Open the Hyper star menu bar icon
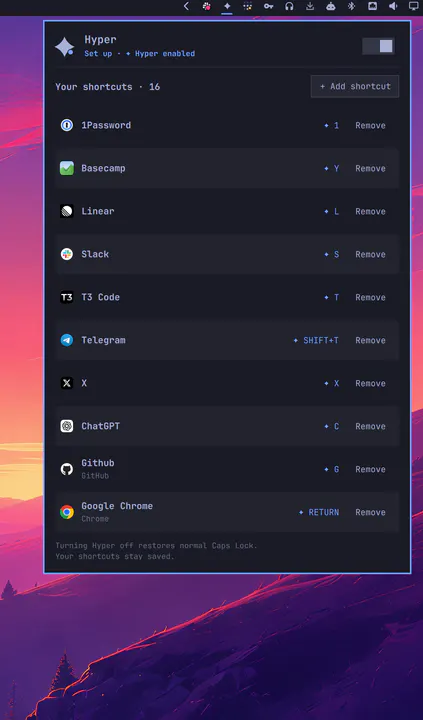Viewport: 423px width, 720px height. pyautogui.click(x=227, y=6)
